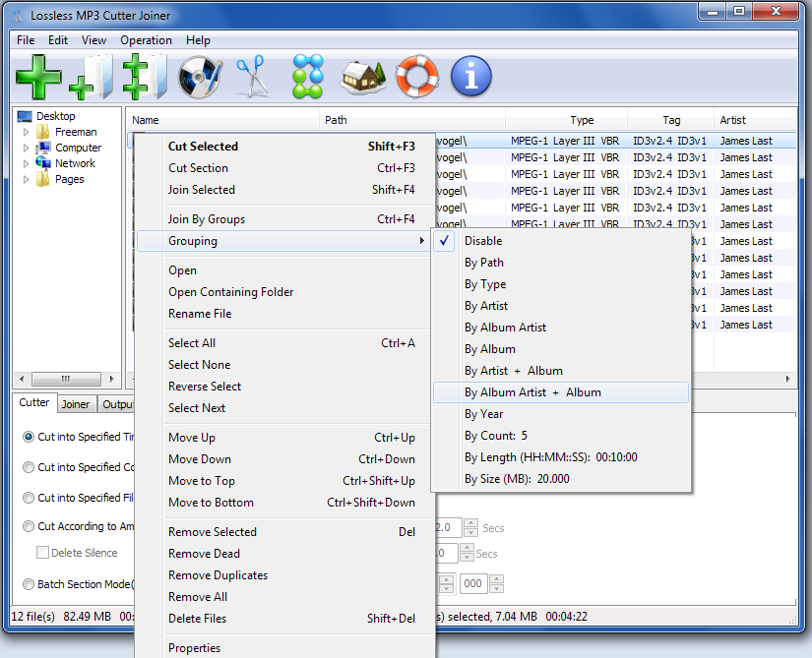Click the green plus Add Files icon
This screenshot has height=658, width=812.
click(x=38, y=77)
